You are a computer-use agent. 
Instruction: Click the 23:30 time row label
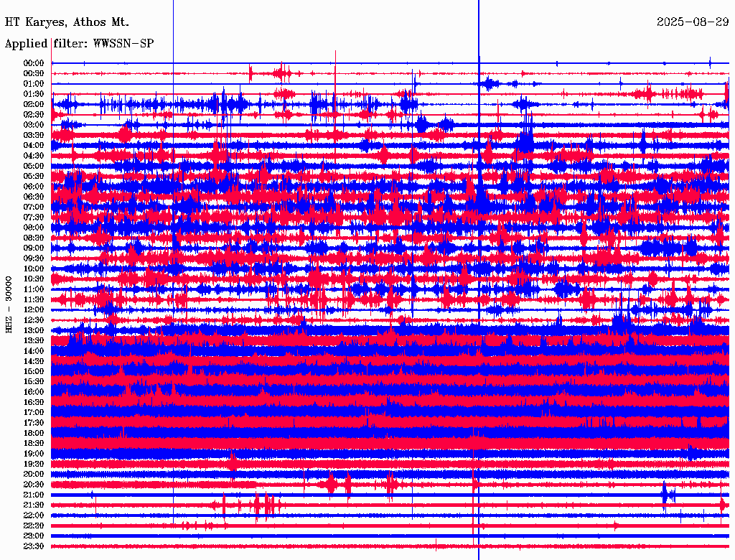pyautogui.click(x=34, y=546)
